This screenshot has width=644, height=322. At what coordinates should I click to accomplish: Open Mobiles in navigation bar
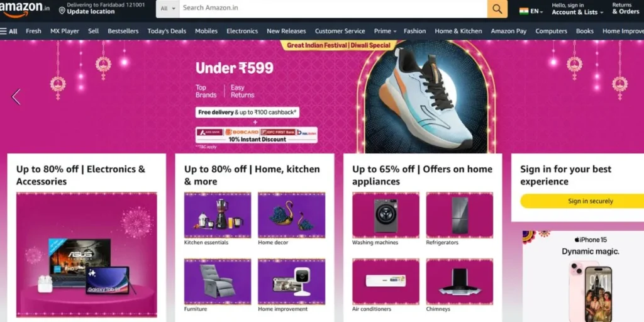click(x=206, y=31)
